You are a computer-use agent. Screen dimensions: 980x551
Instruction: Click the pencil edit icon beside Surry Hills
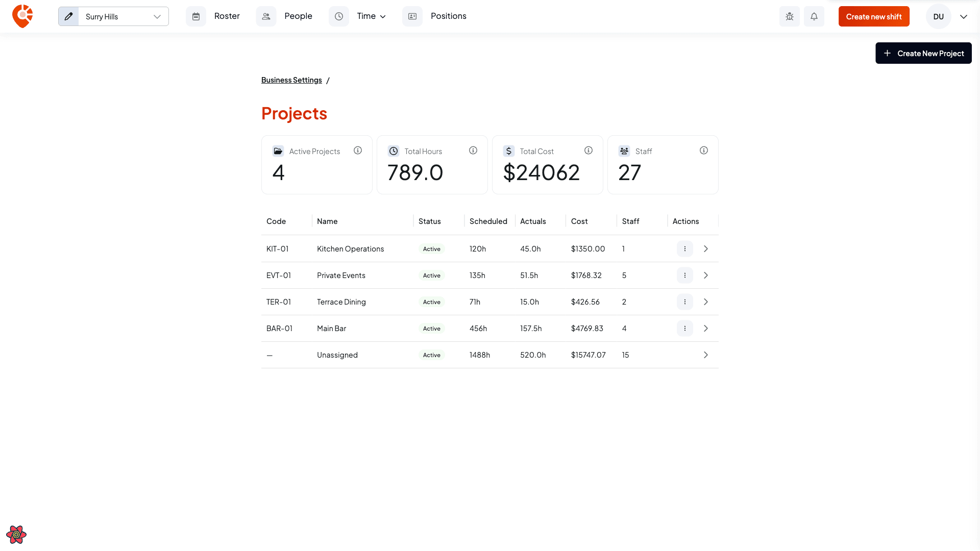point(68,16)
